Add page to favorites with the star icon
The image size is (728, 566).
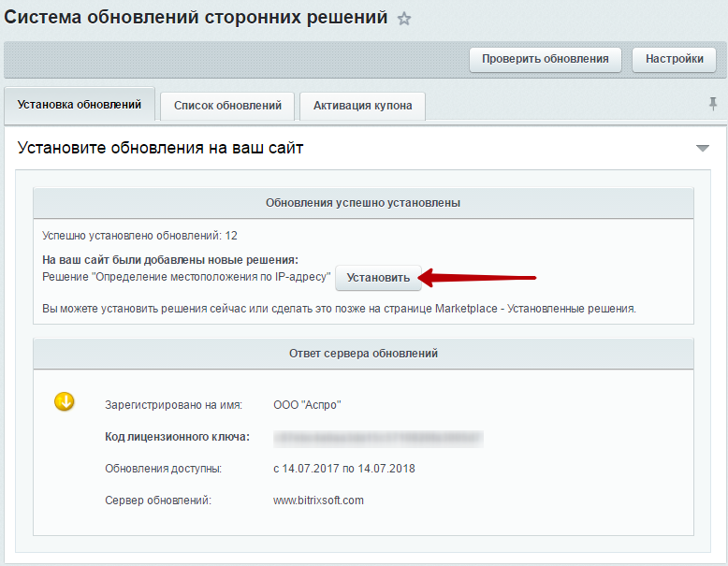pos(404,19)
